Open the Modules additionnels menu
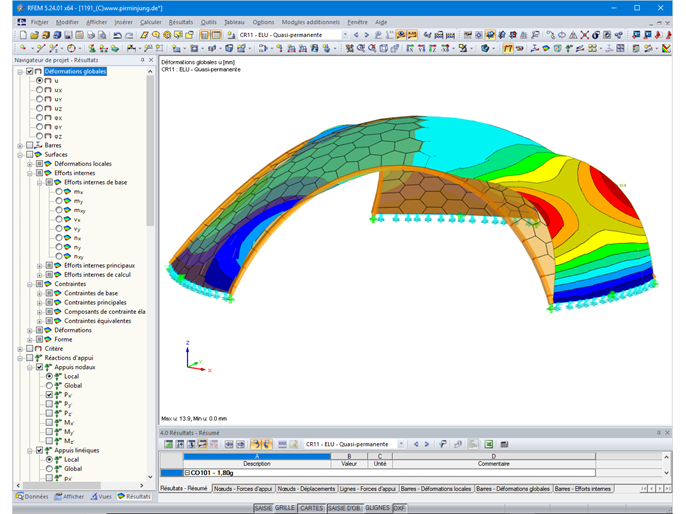The image size is (686, 514). (311, 22)
